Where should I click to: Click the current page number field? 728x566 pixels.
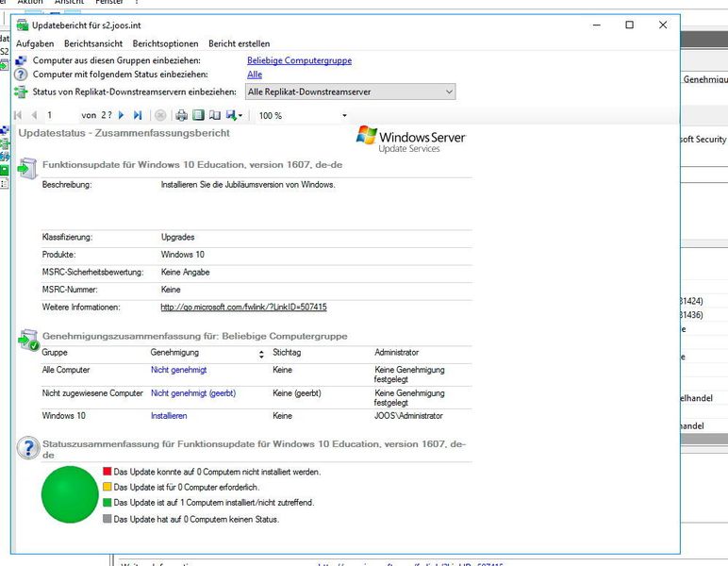(59, 115)
